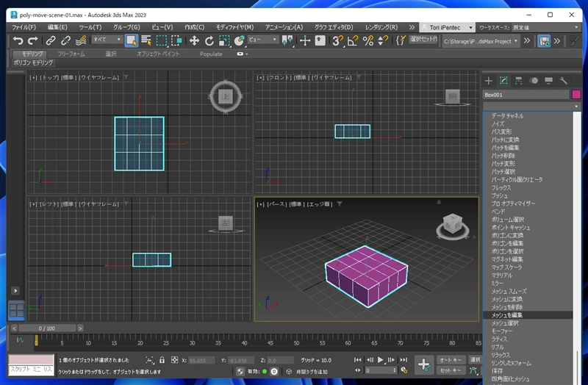Choose the Bind to Space Warp icon
Screen dimensions: 588x385
pos(81,40)
